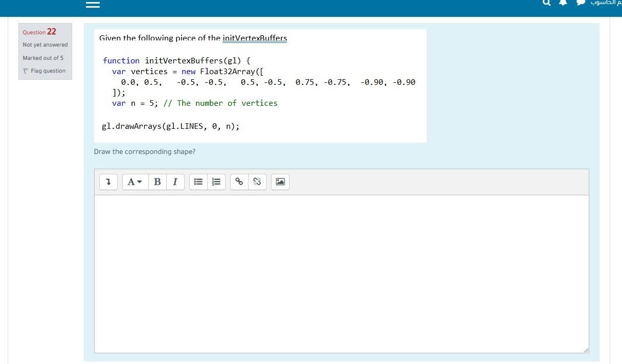Open the notifications bell icon
The height and width of the screenshot is (364, 622).
point(563,4)
